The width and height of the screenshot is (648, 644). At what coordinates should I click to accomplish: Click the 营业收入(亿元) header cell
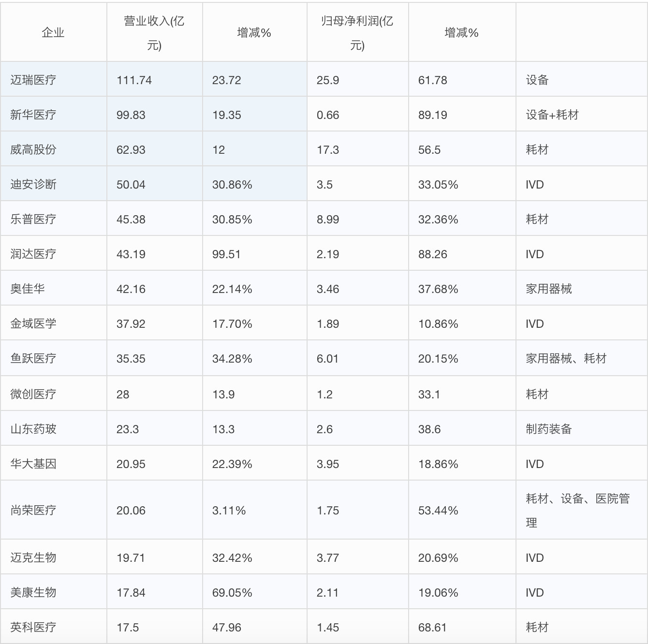[x=155, y=32]
